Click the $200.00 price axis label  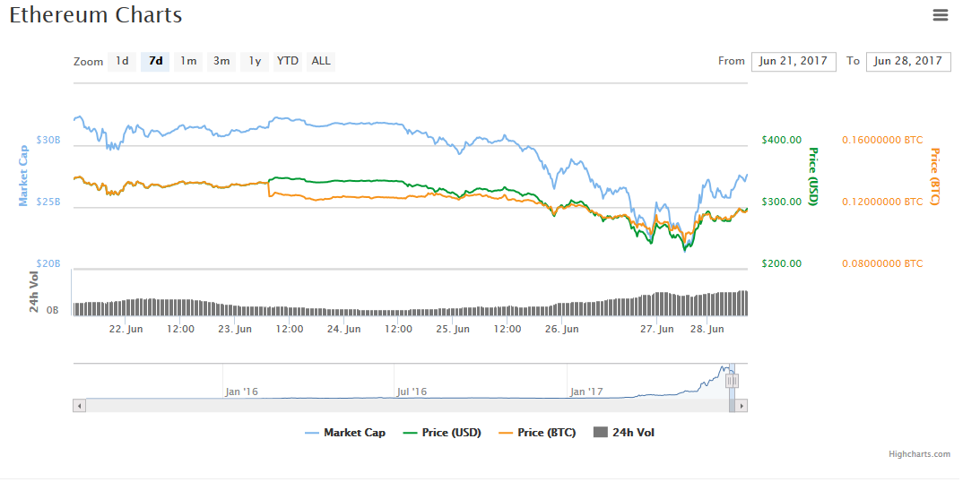click(781, 263)
